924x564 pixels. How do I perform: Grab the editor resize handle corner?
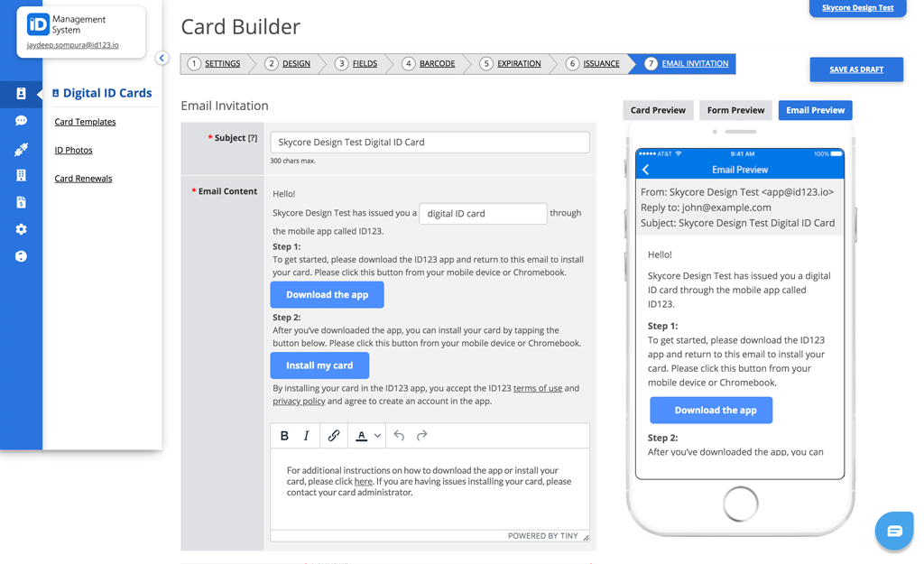pos(586,537)
